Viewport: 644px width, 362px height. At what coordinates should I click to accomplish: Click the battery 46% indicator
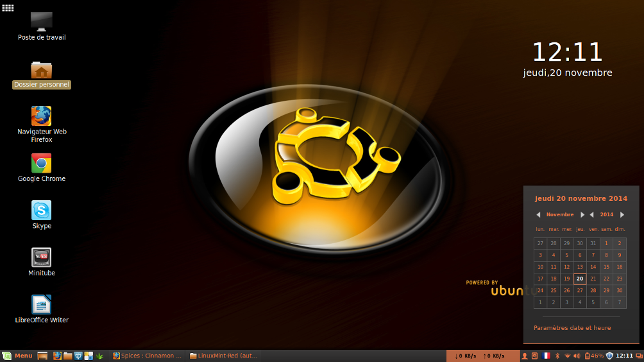[x=594, y=356]
